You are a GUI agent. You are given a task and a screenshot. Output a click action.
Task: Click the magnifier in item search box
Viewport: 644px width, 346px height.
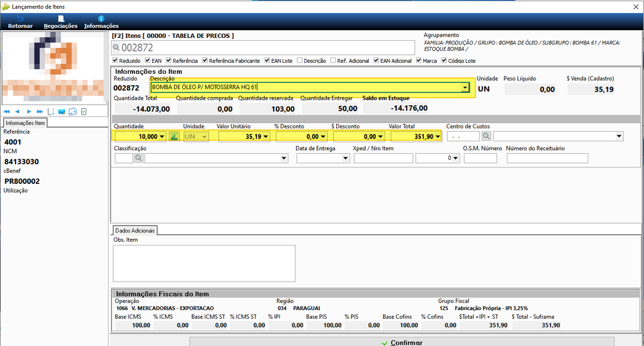click(116, 47)
